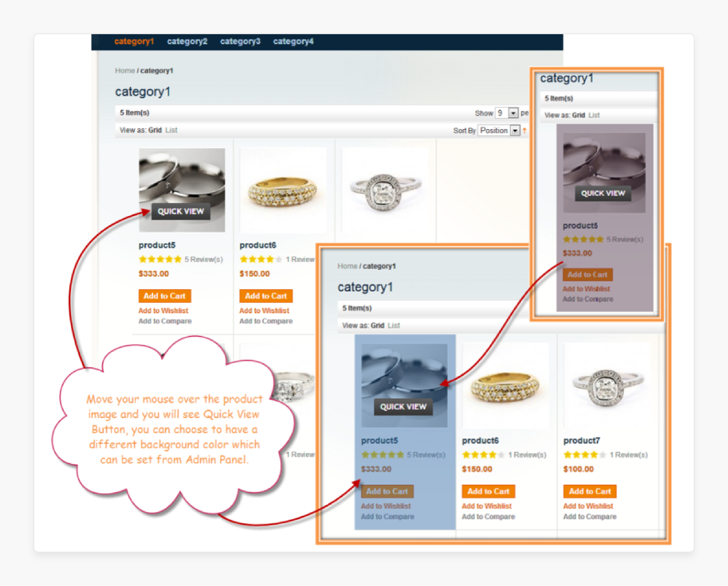The image size is (728, 586).
Task: Open the Sort By Position dropdown
Action: pos(515,130)
